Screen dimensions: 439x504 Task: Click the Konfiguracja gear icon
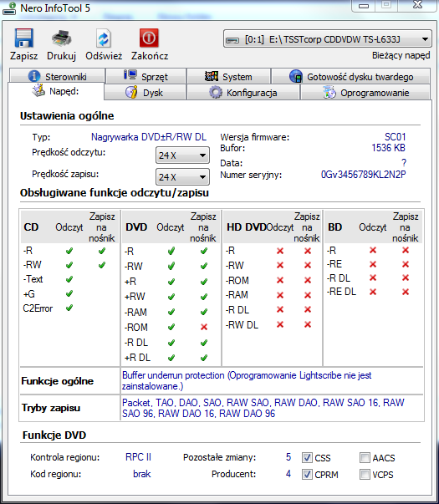(x=215, y=92)
